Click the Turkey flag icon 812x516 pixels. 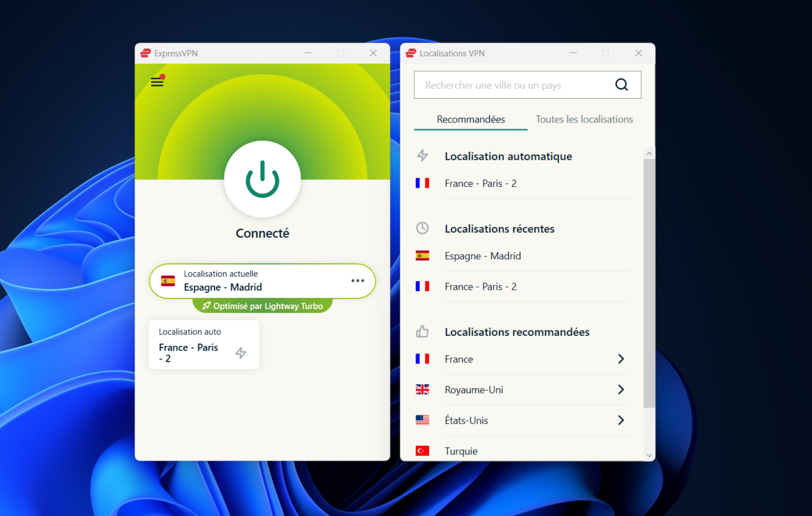(422, 450)
